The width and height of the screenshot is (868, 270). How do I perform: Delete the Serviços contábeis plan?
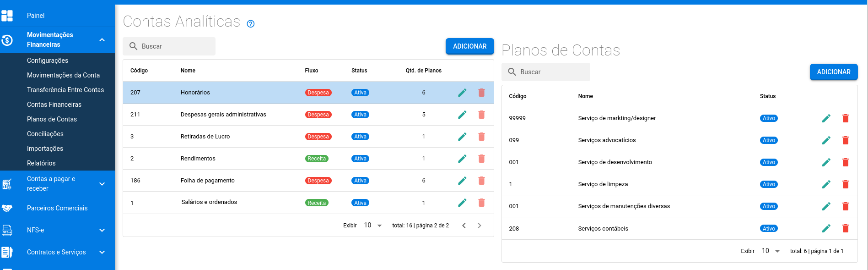tap(845, 228)
